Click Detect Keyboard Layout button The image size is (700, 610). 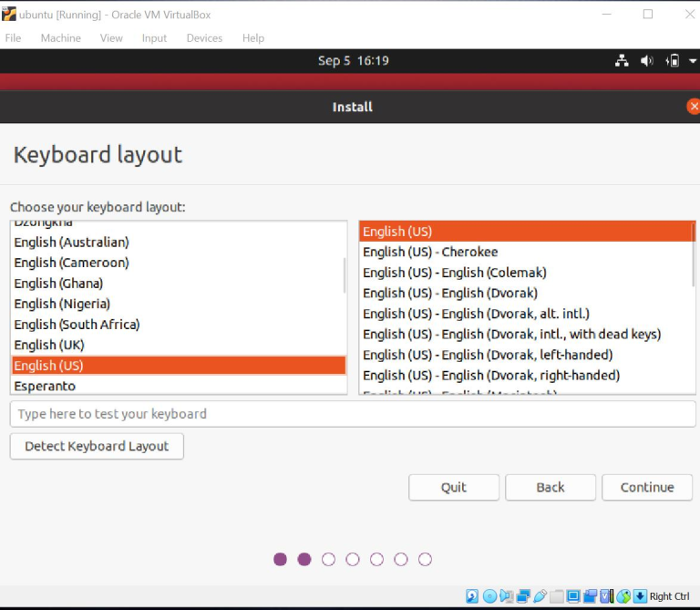pyautogui.click(x=97, y=446)
